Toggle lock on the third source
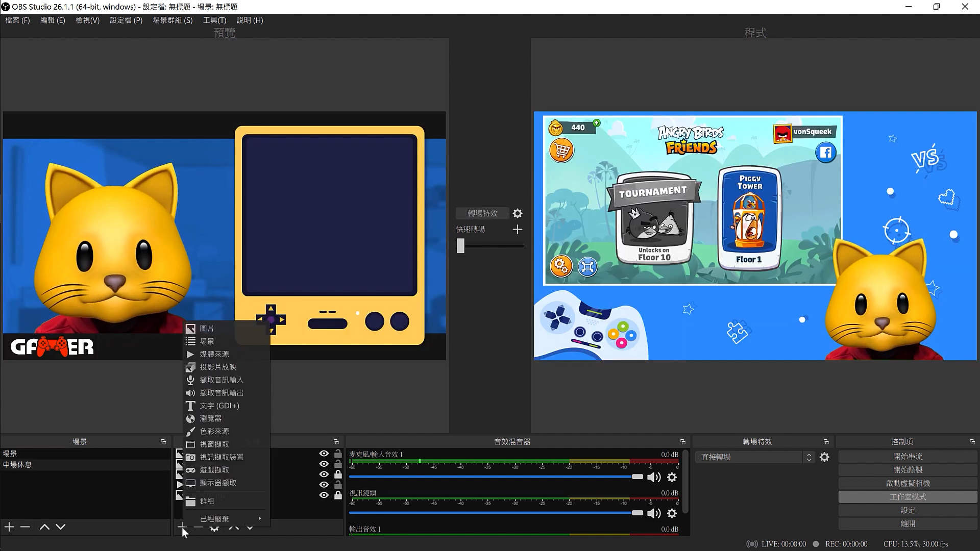 click(x=338, y=474)
